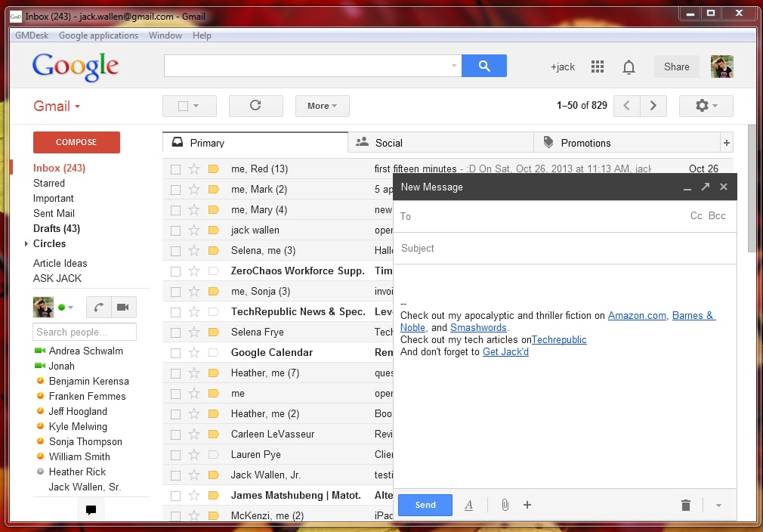Toggle importance marker for Selena Frye
The image size is (763, 532).
pos(213,332)
